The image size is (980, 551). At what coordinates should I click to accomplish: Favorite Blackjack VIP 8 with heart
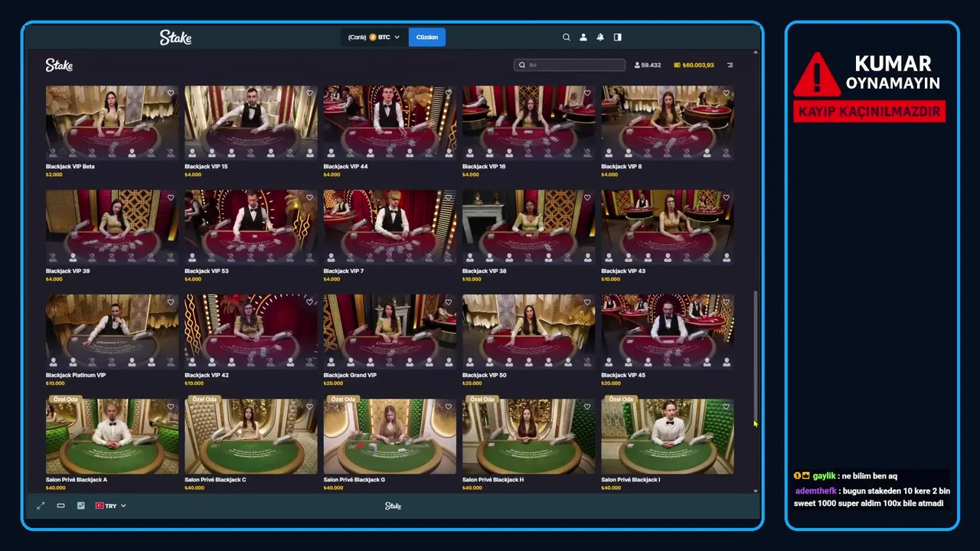click(x=726, y=93)
